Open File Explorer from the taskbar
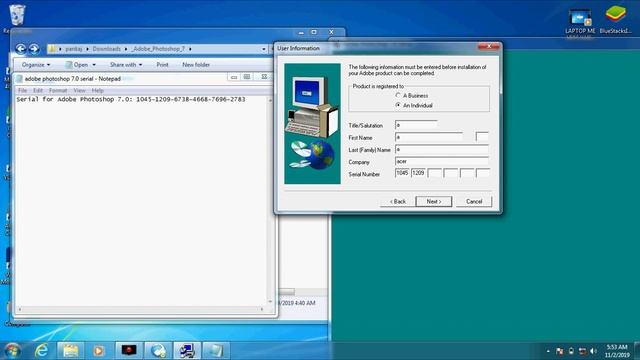 (x=70, y=350)
